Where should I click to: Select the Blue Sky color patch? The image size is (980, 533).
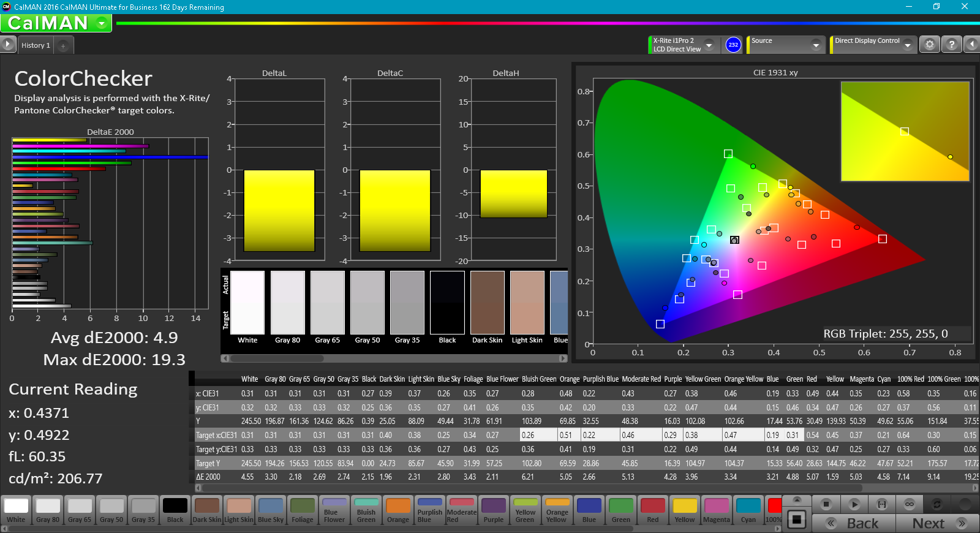tap(271, 510)
